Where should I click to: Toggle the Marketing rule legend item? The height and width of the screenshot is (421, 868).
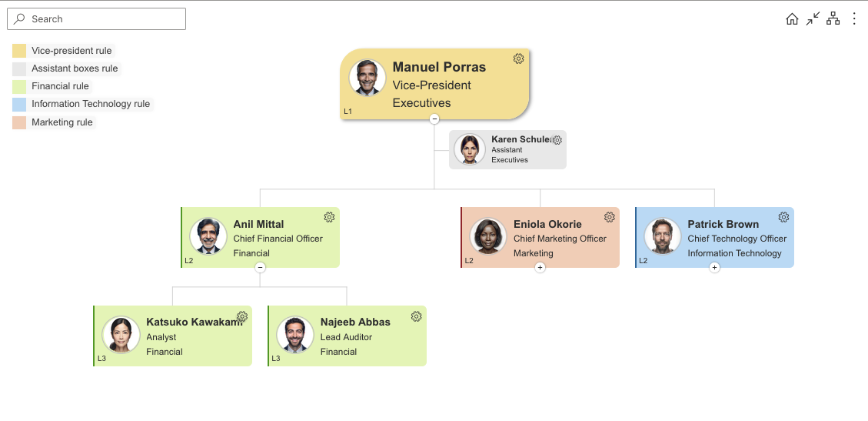62,122
